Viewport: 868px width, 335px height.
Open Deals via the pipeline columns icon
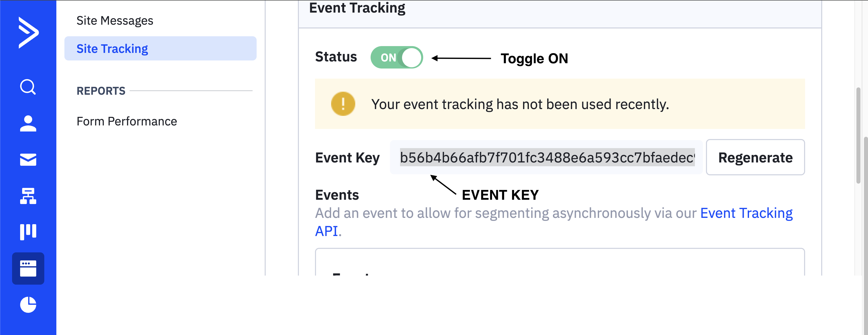[28, 232]
